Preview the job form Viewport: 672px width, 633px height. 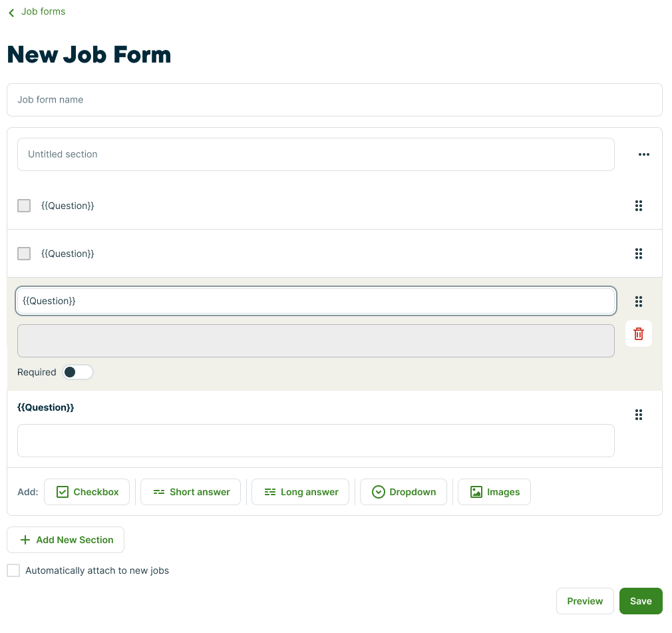click(x=585, y=601)
